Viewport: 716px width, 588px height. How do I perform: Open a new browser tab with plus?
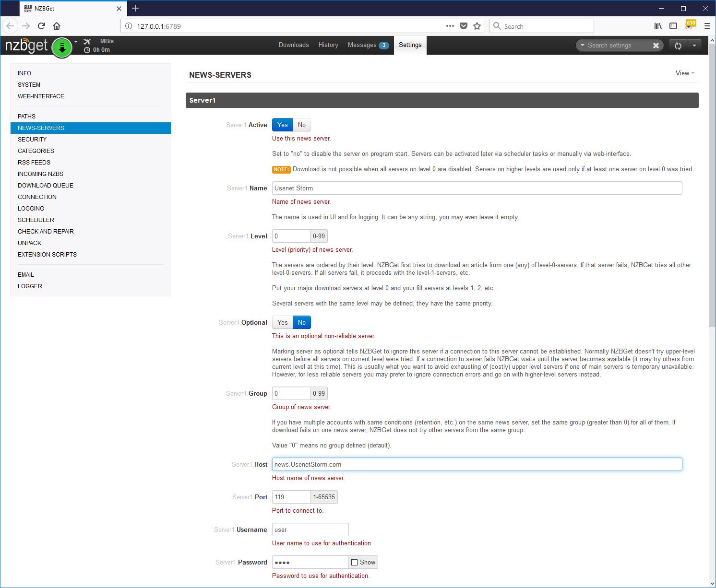click(x=135, y=8)
